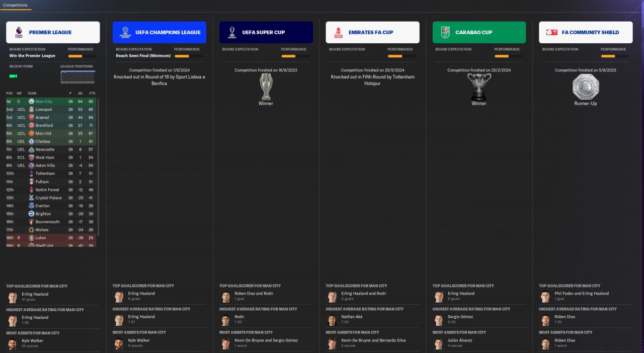Click the Carabao Cup trophy image
644x353 pixels.
click(479, 87)
